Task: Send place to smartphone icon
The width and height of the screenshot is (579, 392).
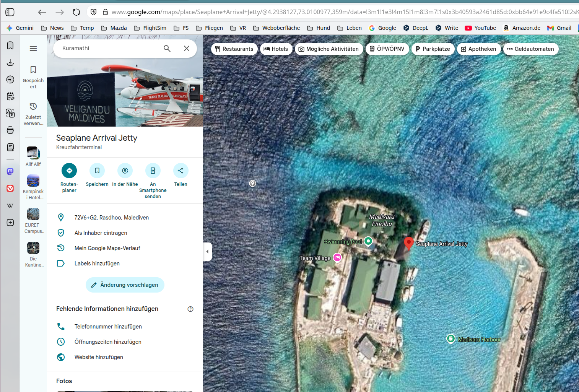Action: (x=153, y=171)
